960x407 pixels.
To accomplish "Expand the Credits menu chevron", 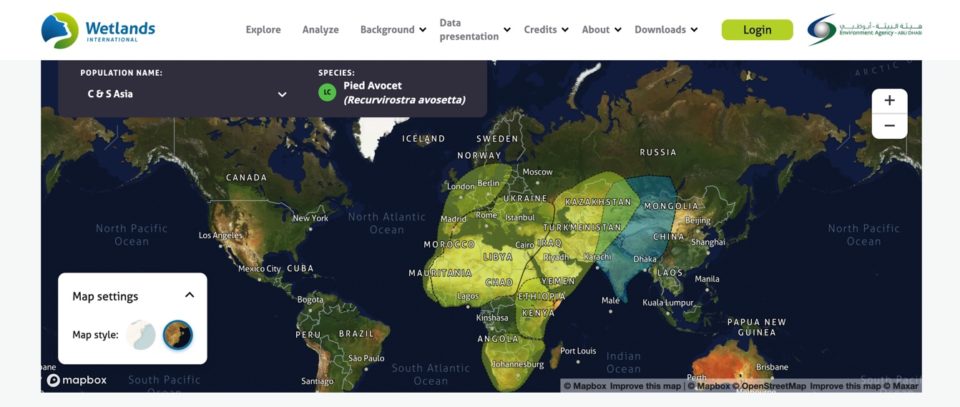I will coord(564,29).
